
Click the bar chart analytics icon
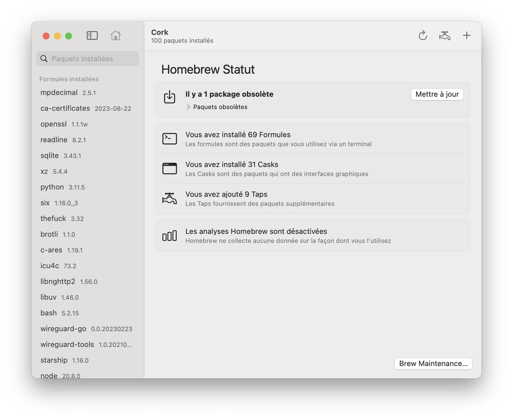point(169,236)
